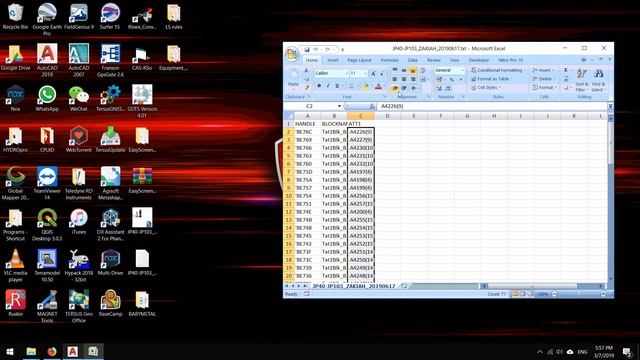This screenshot has height=360, width=640.
Task: Open the Font name Calibri dropdown
Action: [x=347, y=73]
